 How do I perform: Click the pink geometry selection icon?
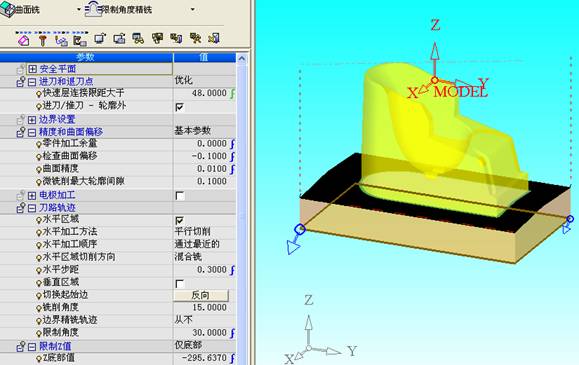pyautogui.click(x=23, y=40)
